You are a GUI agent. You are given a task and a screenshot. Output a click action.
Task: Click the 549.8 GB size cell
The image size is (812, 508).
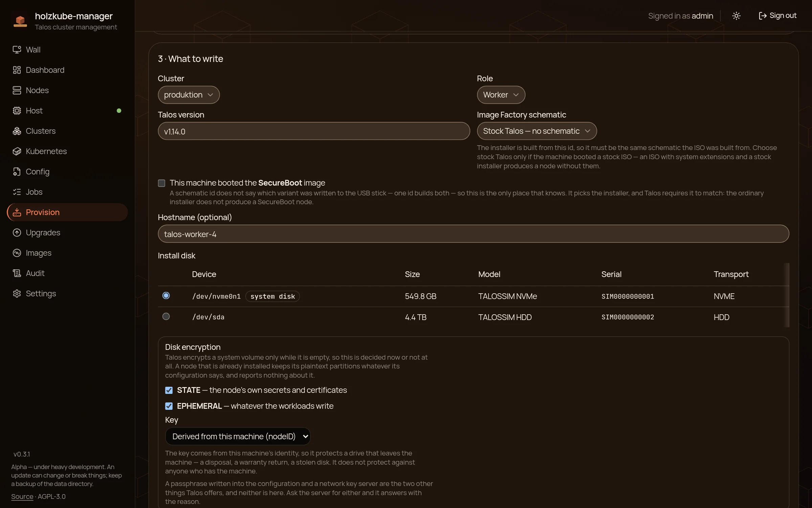pyautogui.click(x=421, y=296)
